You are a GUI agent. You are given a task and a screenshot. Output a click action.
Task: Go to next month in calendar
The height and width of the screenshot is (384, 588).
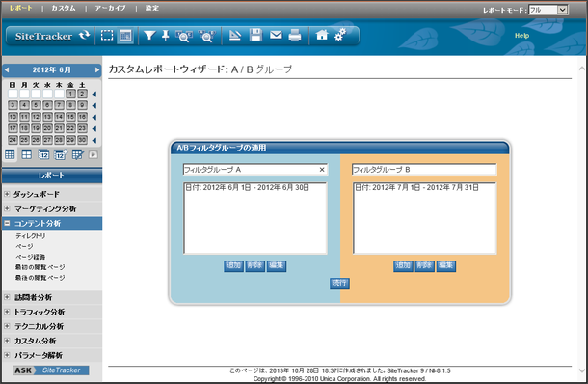(x=97, y=69)
